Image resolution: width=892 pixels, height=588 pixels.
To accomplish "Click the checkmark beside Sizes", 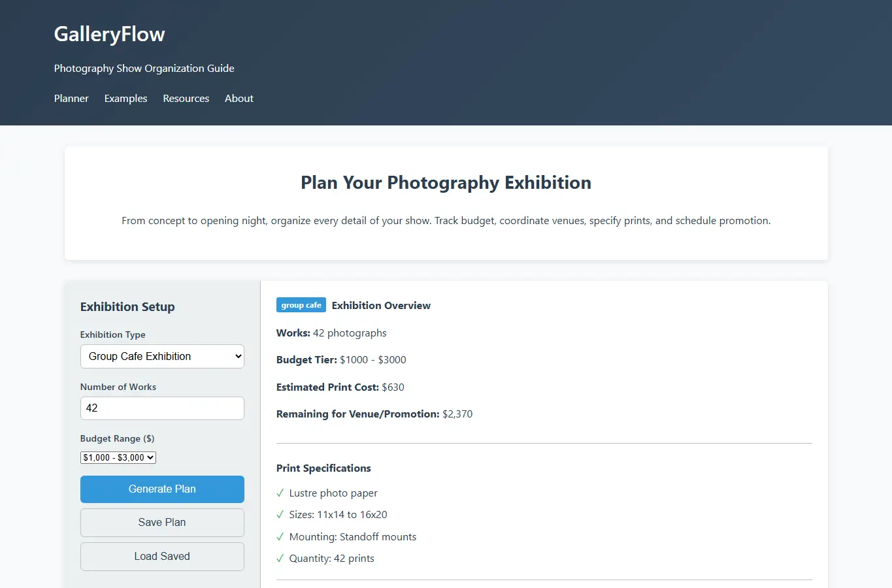I will click(280, 515).
